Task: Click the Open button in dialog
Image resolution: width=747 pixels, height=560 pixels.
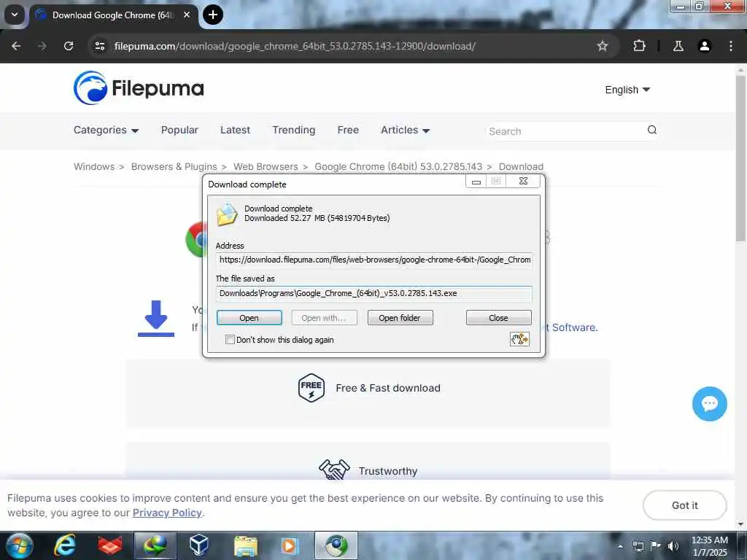Action: [249, 318]
